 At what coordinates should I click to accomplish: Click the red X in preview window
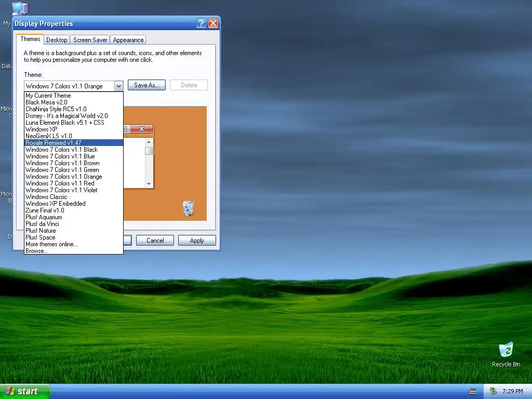[141, 129]
